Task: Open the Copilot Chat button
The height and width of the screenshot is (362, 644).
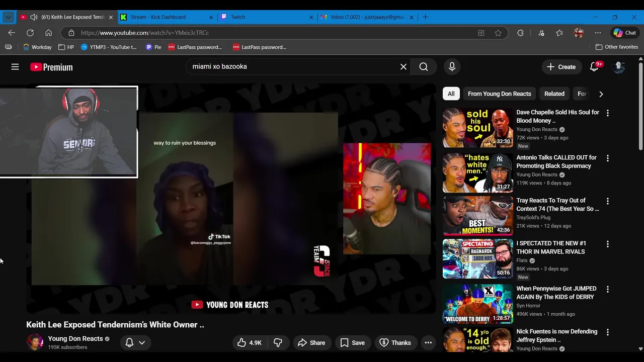Action: 624,33
